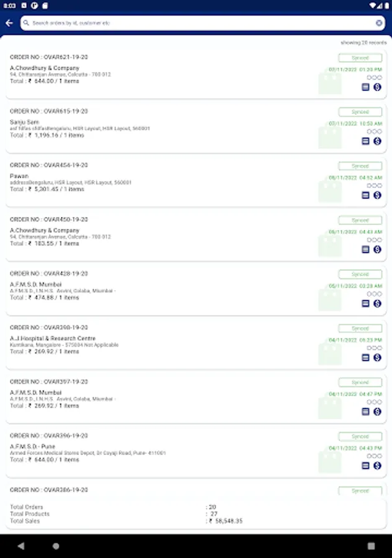Tap Synced badge on order OVAR454-19-20

tap(360, 166)
